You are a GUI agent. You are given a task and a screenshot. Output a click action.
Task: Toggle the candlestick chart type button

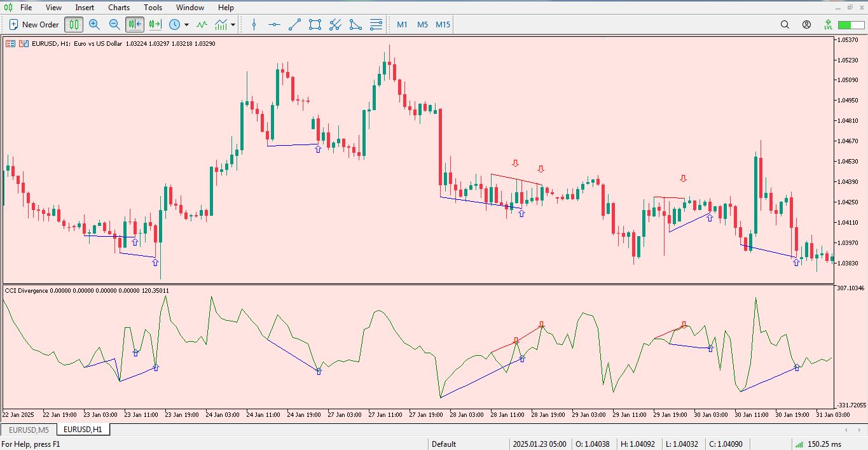[x=74, y=25]
